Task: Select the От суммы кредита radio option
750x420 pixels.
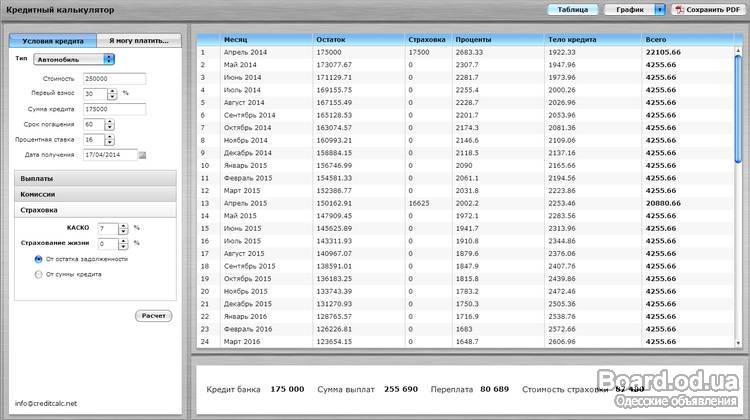Action: pyautogui.click(x=38, y=274)
